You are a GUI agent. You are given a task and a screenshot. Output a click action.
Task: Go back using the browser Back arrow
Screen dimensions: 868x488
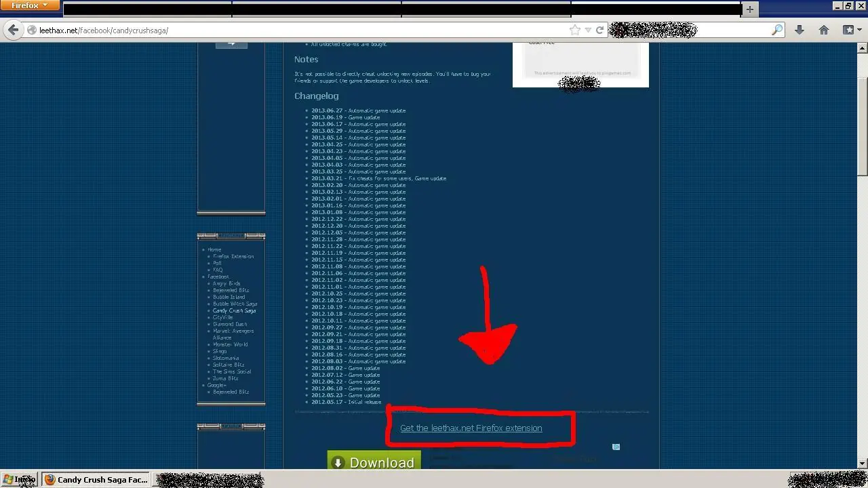(14, 30)
